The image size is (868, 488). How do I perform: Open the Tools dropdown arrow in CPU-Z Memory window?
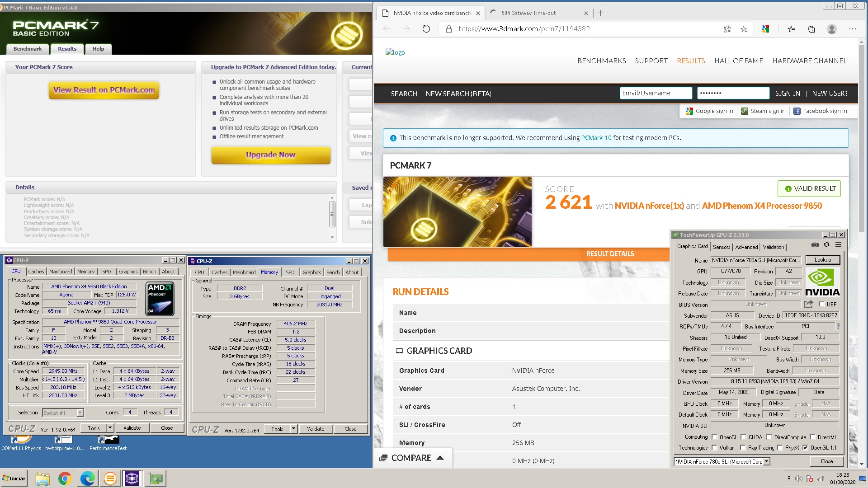pos(293,429)
